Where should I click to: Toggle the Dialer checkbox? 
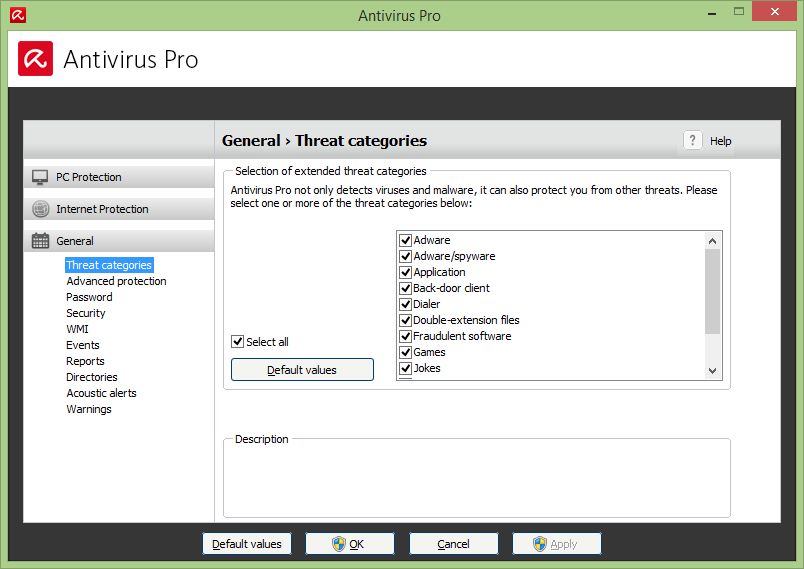click(406, 304)
